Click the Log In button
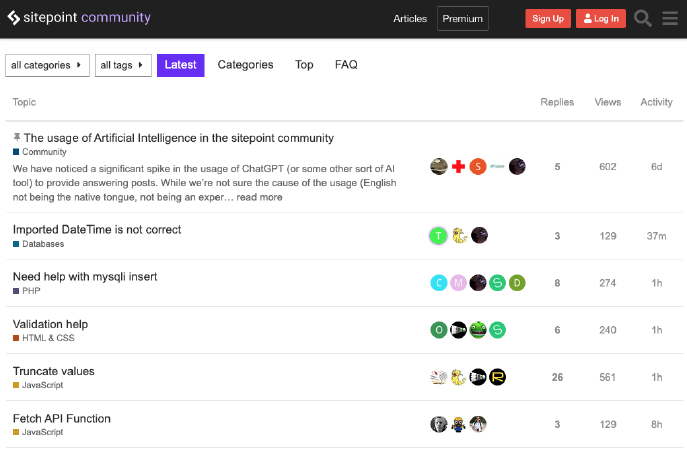The height and width of the screenshot is (450, 687). pyautogui.click(x=601, y=18)
